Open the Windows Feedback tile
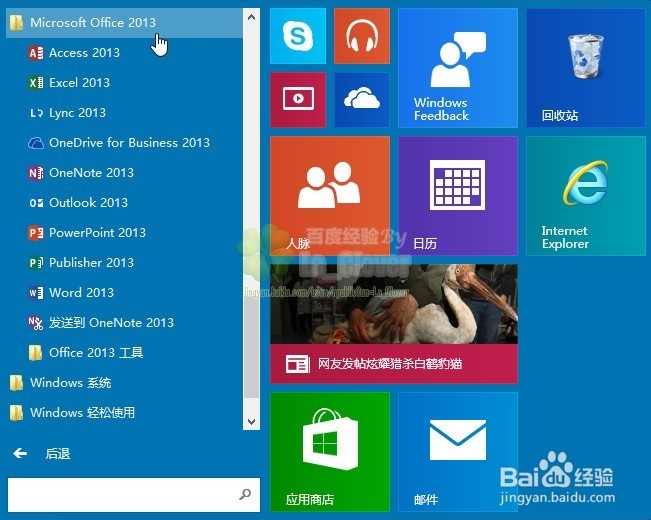 pyautogui.click(x=458, y=68)
